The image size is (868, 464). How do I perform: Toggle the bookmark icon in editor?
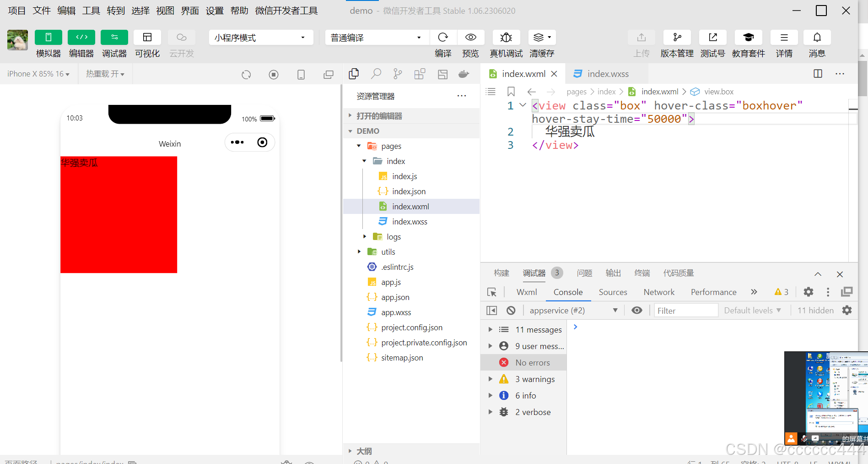pyautogui.click(x=511, y=92)
